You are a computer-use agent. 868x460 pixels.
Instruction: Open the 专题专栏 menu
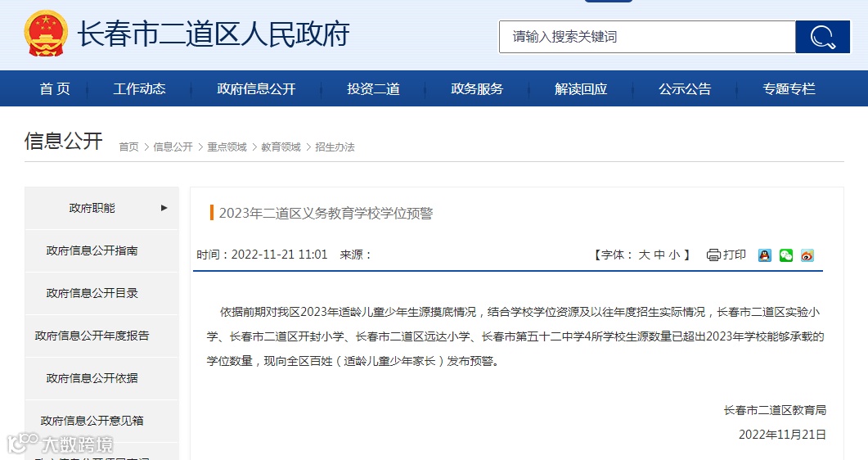(789, 88)
